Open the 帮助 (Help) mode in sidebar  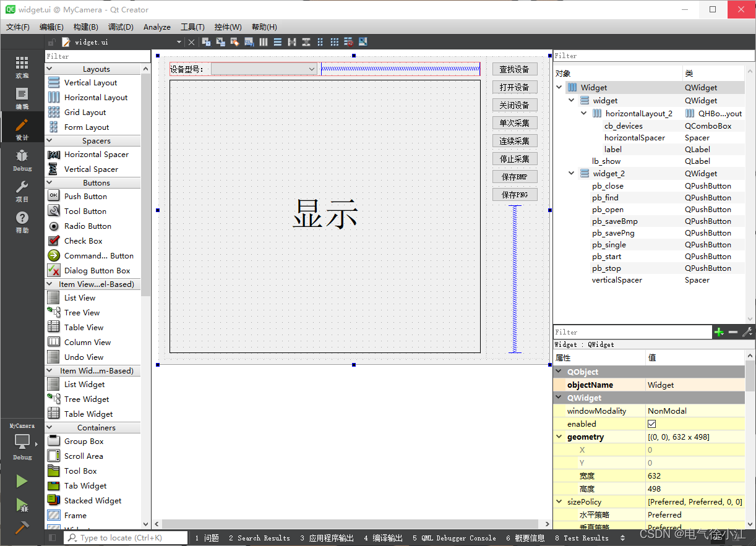tap(22, 222)
